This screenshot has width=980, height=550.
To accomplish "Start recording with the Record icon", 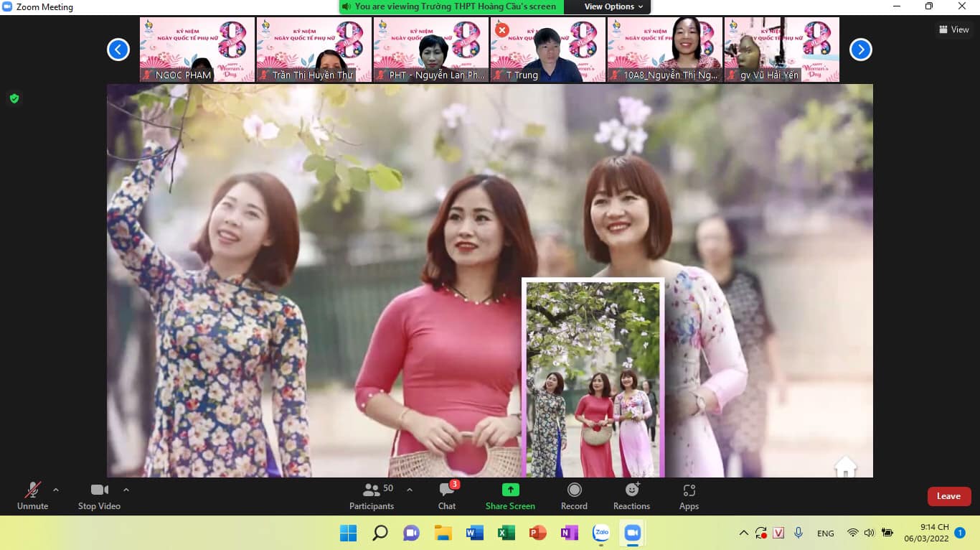I will (574, 496).
